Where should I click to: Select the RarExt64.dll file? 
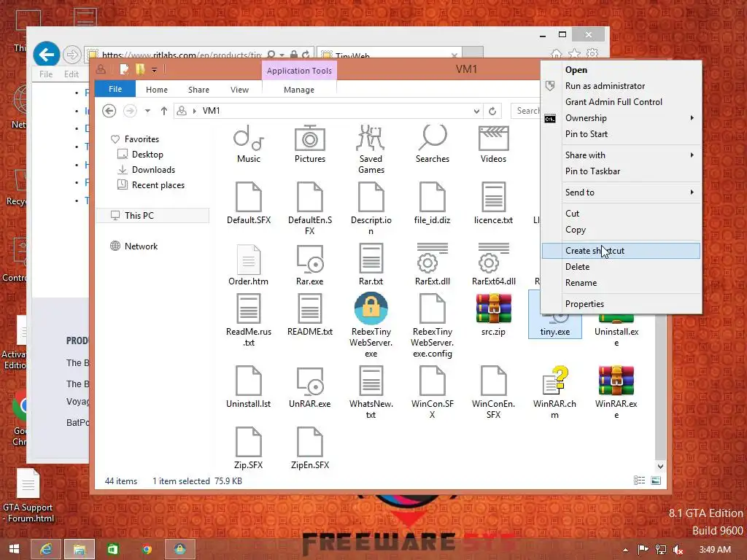click(x=493, y=265)
